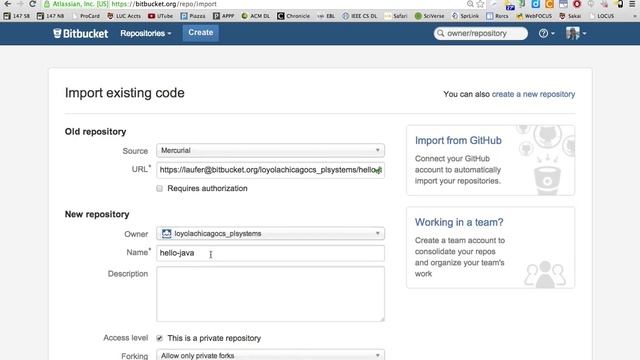Viewport: 640px width, 360px height.
Task: Click the Name field containing hello-java
Action: pos(270,253)
